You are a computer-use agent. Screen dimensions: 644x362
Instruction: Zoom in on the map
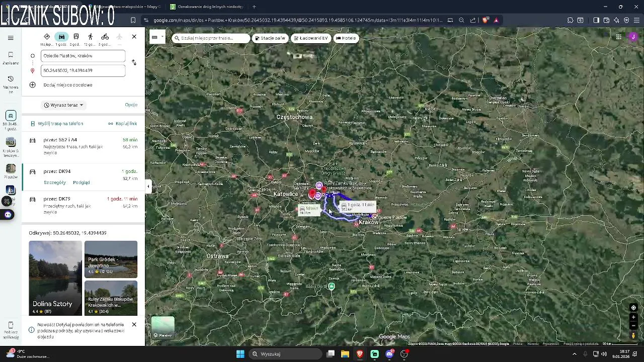(633, 317)
